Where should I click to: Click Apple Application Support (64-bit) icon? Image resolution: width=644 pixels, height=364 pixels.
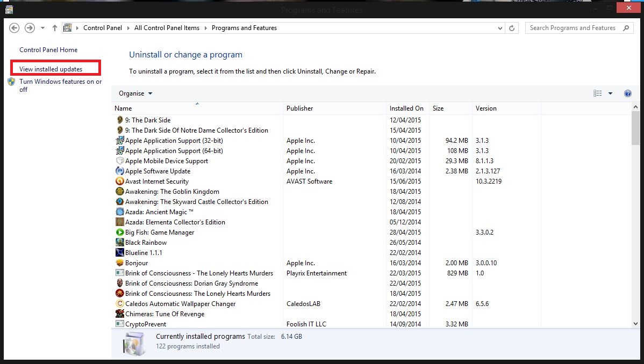(119, 151)
